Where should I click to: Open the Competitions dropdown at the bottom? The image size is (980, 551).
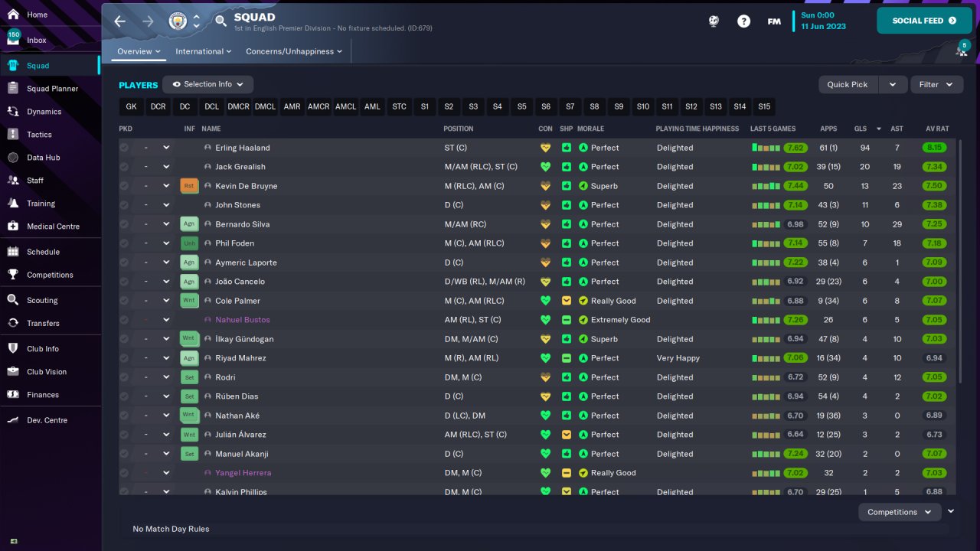[x=900, y=512]
